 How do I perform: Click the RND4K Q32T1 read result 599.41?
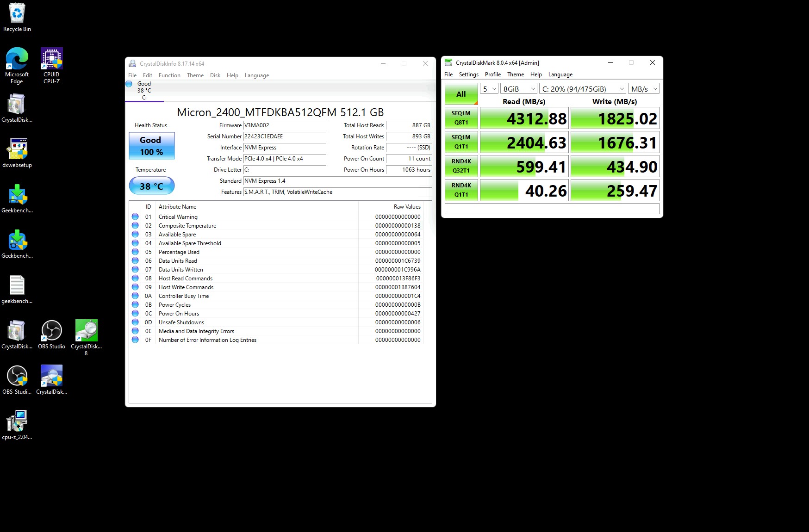pos(524,166)
